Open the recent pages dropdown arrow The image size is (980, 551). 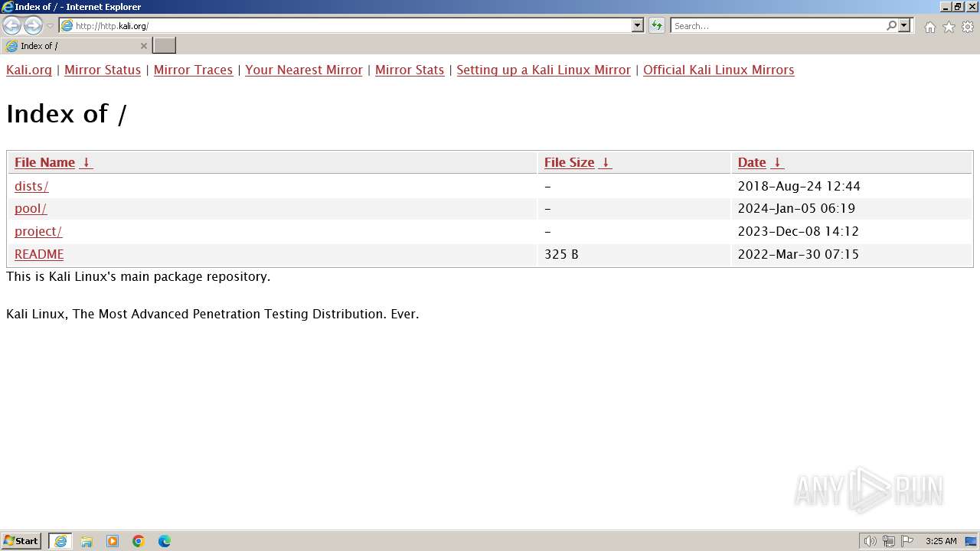(51, 26)
